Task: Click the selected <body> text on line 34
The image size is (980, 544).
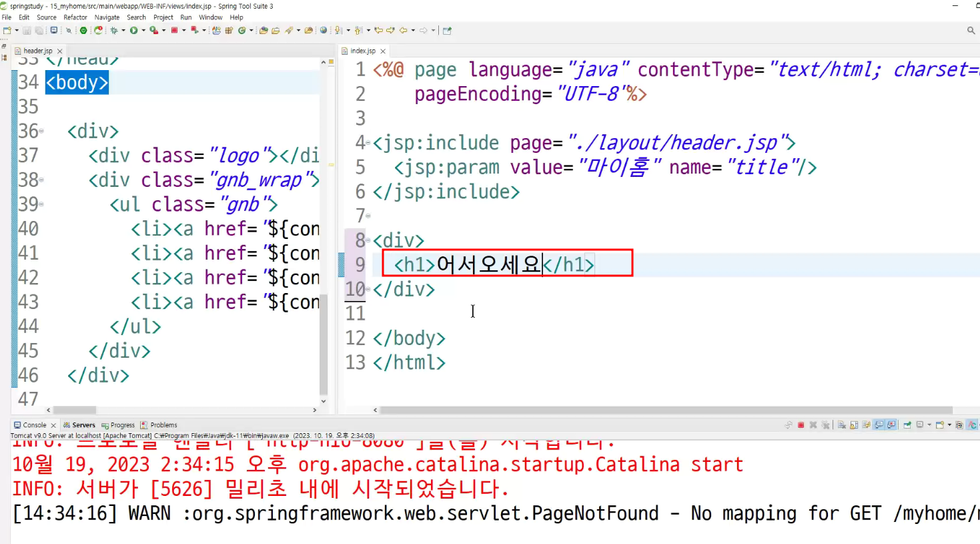Action: 77,82
